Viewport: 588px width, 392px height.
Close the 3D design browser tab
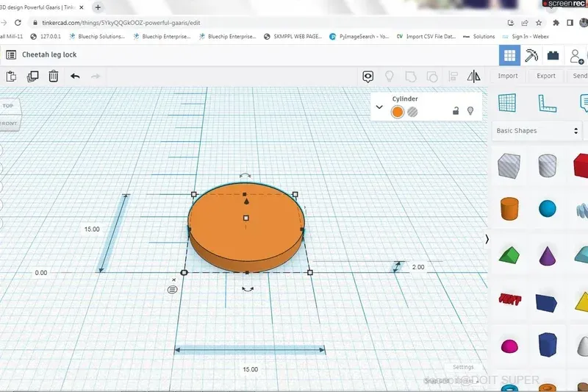pos(82,7)
